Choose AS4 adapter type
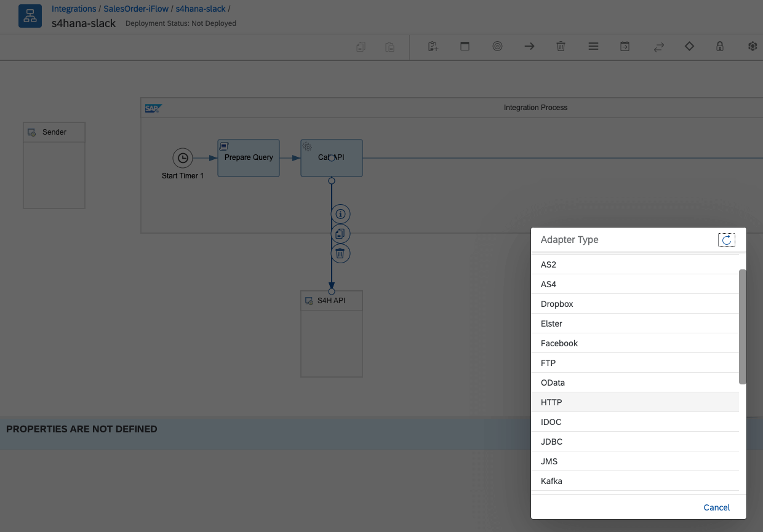 635,284
